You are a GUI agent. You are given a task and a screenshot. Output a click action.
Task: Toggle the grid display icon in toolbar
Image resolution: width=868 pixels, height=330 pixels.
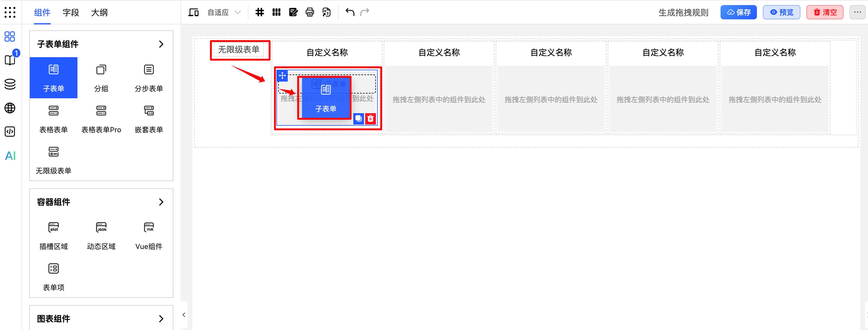pos(259,12)
